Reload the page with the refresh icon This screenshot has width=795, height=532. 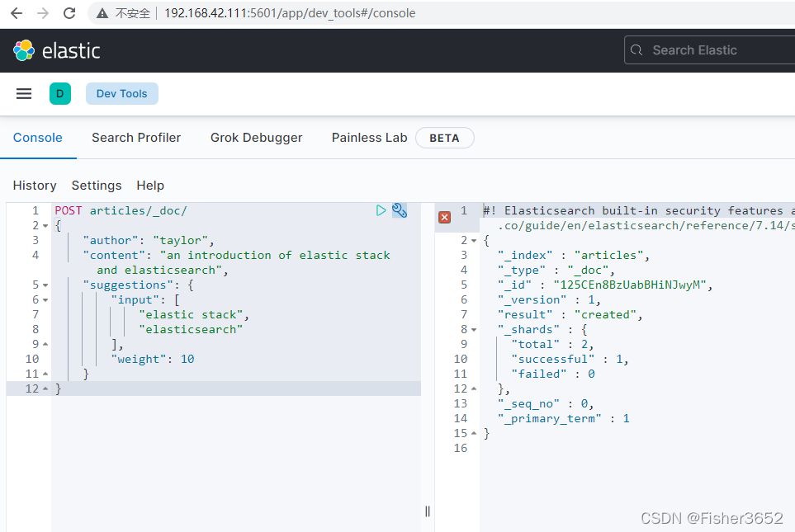tap(69, 13)
